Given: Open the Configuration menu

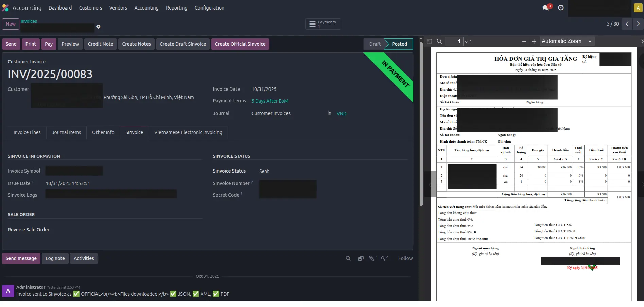Looking at the screenshot, I should 209,8.
